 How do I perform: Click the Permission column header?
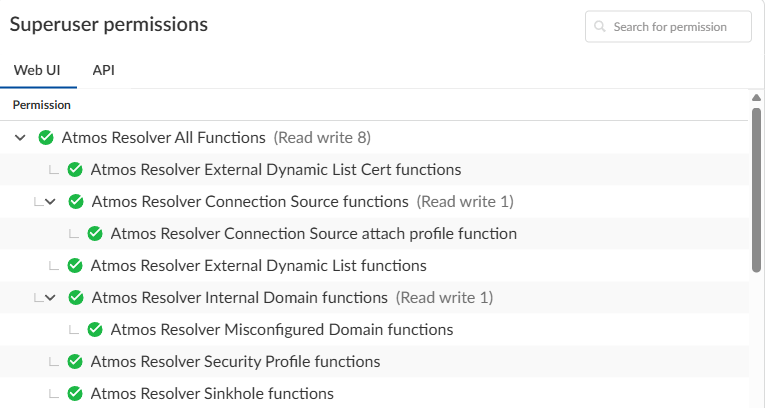coord(41,105)
